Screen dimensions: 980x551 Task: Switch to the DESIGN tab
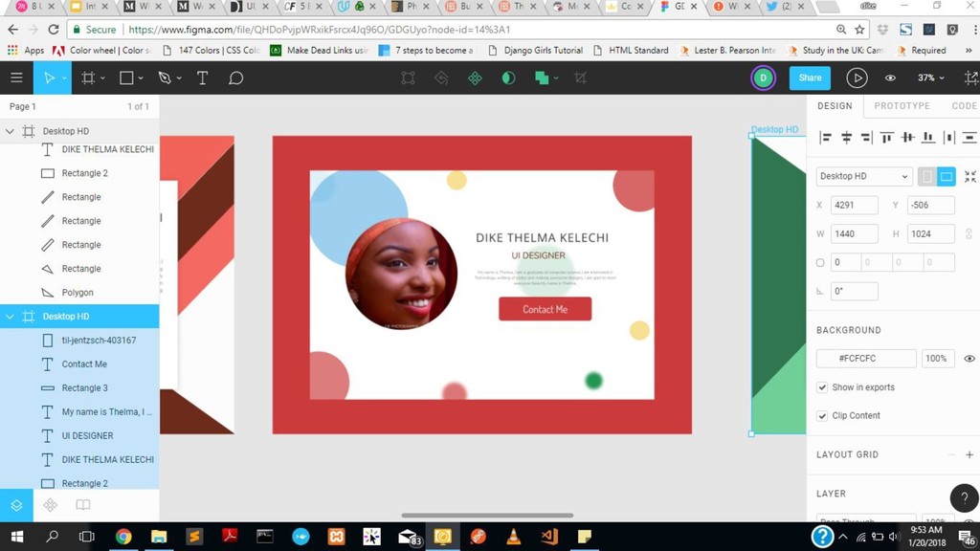(x=835, y=106)
